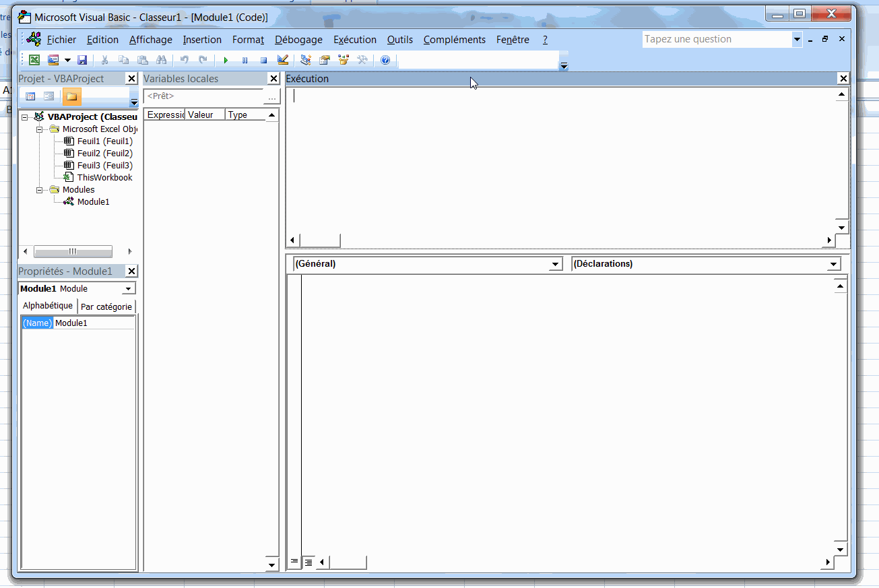Close the Propriétés - Module1 panel
This screenshot has height=588, width=879.
click(x=132, y=271)
